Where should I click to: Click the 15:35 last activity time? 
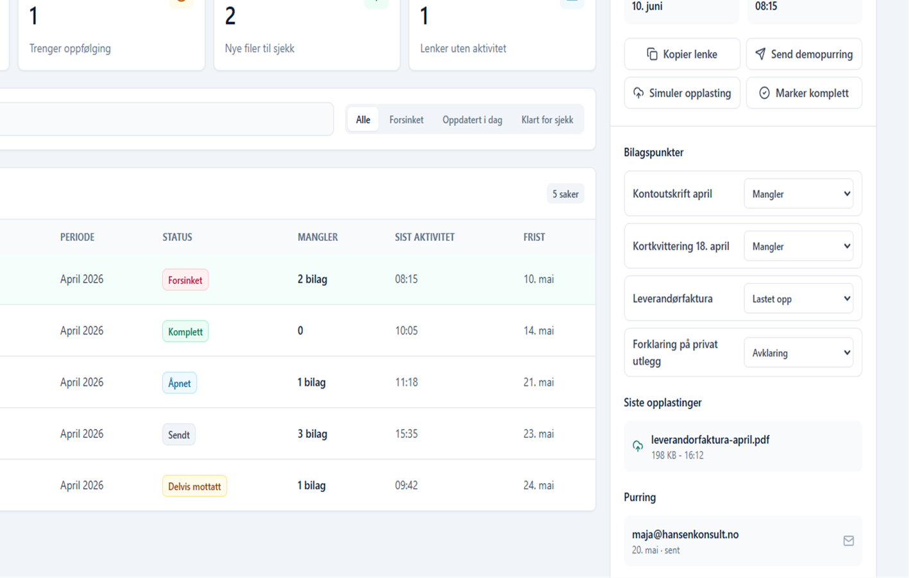click(x=407, y=434)
